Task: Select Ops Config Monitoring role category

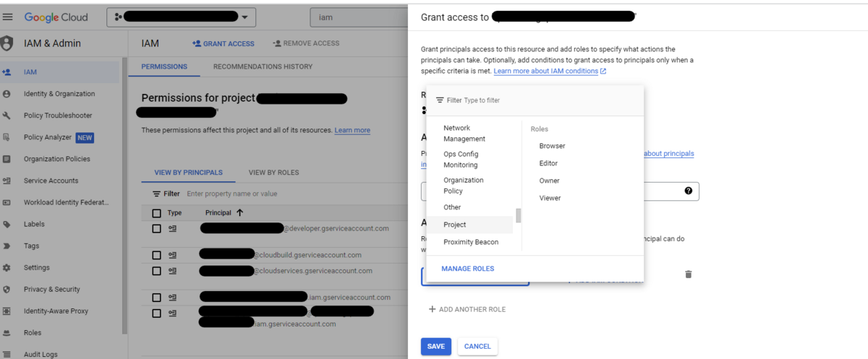Action: pos(469,159)
